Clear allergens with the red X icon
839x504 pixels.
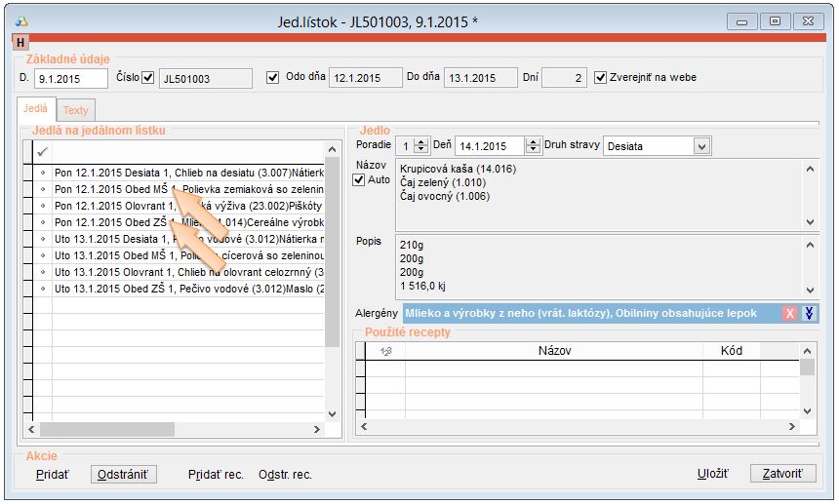click(791, 313)
